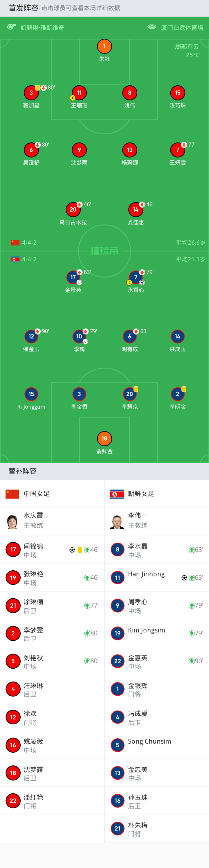Click the North Korea flag beside 朝鲜女足
The width and height of the screenshot is (209, 868).
tap(117, 494)
